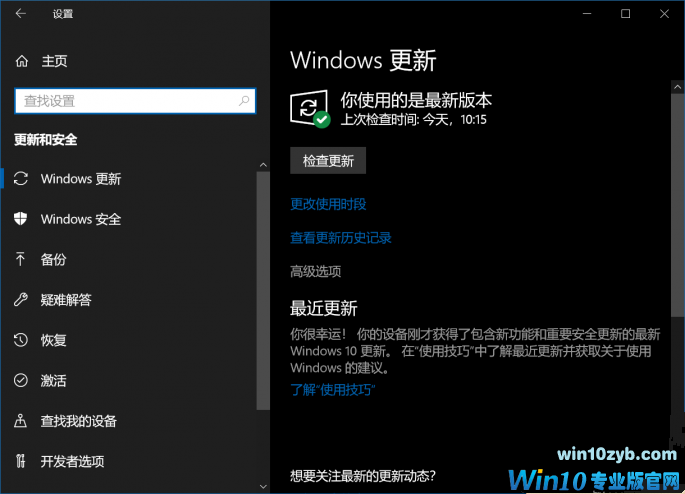Click the 激活 checkmark circle icon

tap(21, 380)
